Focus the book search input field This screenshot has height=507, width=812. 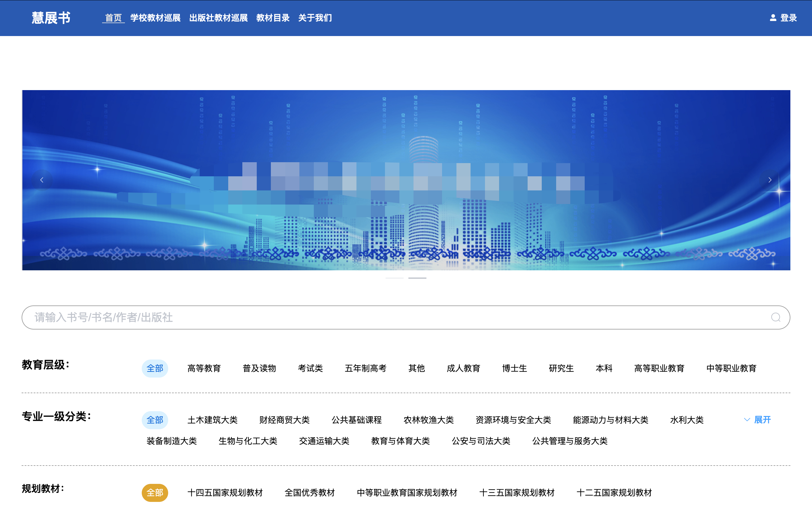coord(406,317)
